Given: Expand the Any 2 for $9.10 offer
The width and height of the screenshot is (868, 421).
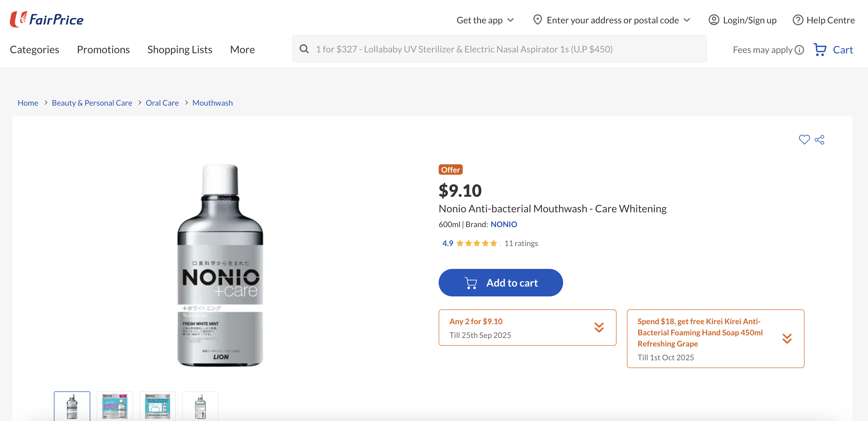Looking at the screenshot, I should 599,327.
